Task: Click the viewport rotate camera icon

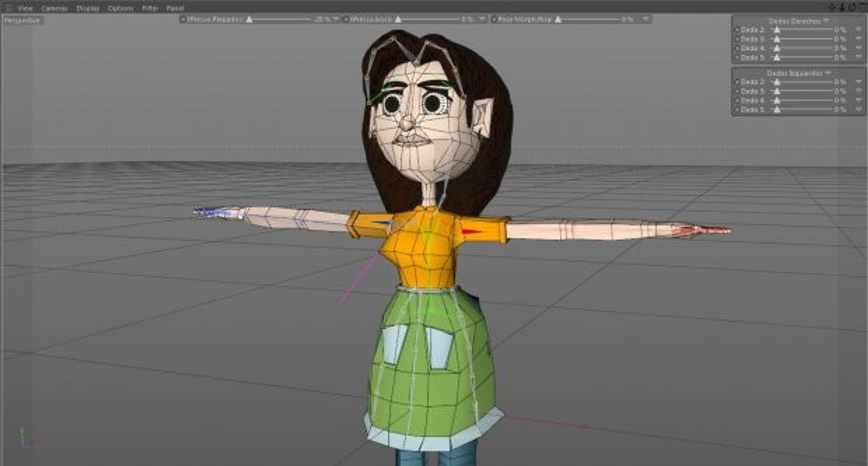Action: pos(852,7)
